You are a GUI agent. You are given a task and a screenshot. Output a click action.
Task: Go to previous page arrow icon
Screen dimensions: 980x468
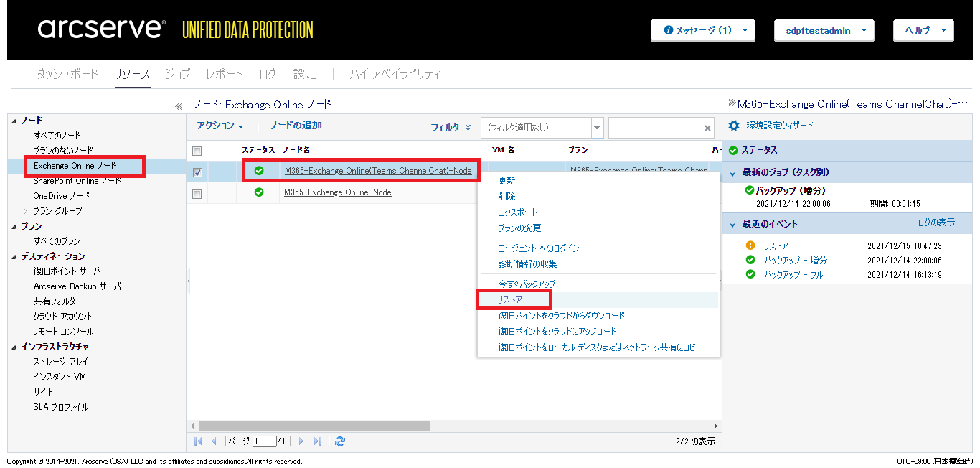tap(214, 441)
